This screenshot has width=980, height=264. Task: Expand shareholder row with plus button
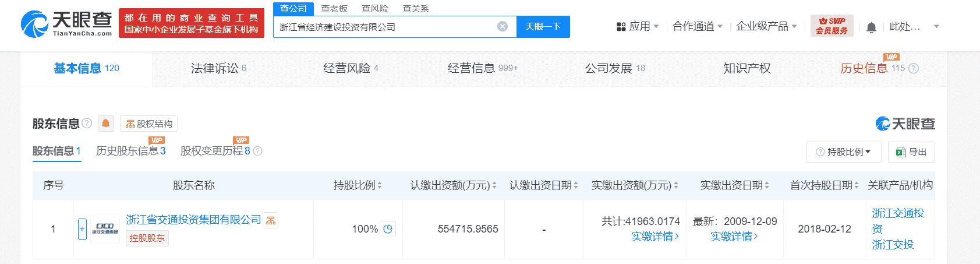click(x=82, y=229)
